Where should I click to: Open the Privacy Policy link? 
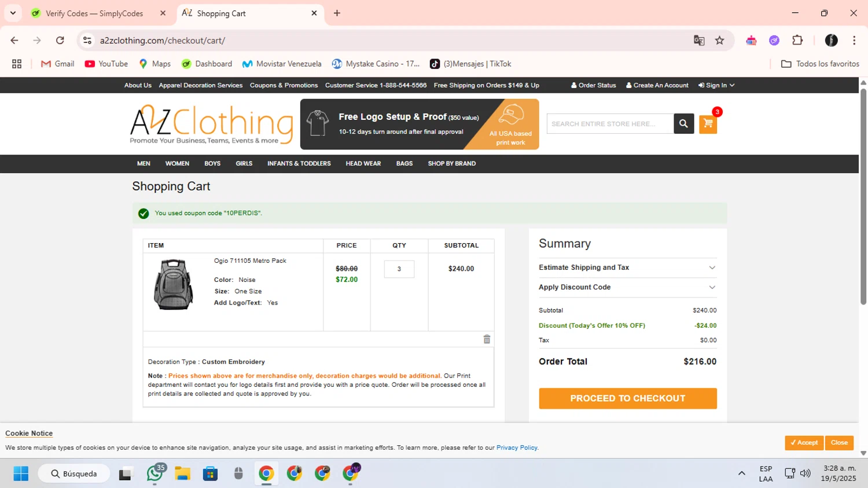(x=517, y=447)
